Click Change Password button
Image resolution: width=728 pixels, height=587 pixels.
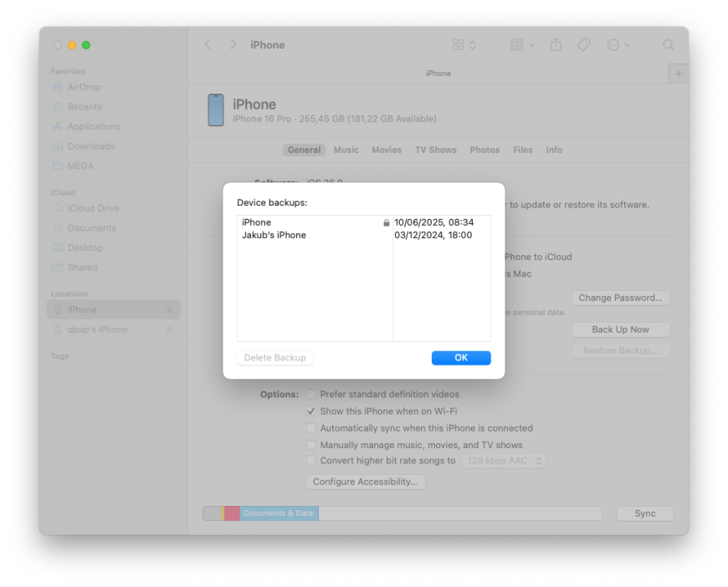(x=621, y=298)
